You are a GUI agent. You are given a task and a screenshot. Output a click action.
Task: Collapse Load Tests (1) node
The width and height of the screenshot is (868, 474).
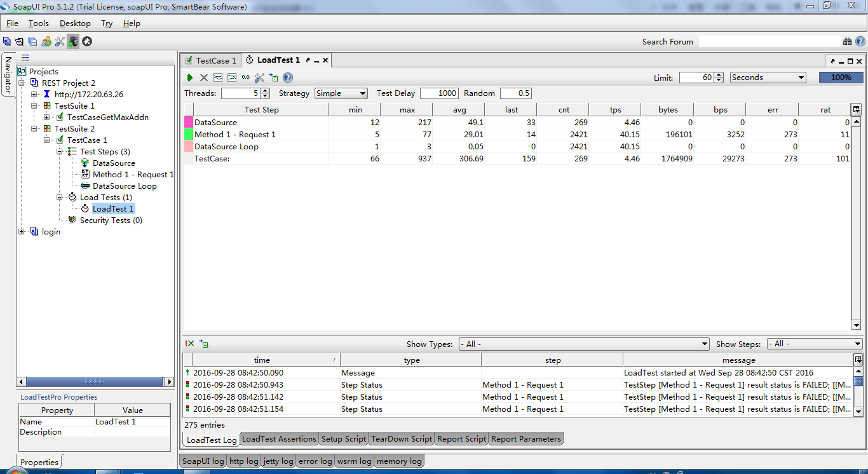coord(60,197)
